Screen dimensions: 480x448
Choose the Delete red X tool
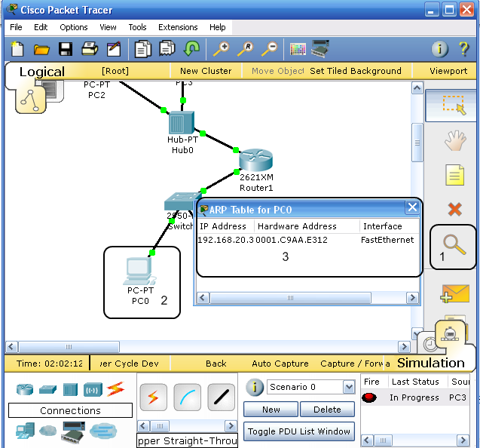coord(455,210)
